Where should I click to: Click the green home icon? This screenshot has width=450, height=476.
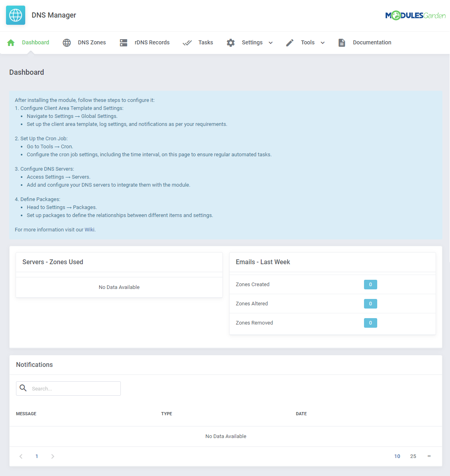pyautogui.click(x=11, y=43)
